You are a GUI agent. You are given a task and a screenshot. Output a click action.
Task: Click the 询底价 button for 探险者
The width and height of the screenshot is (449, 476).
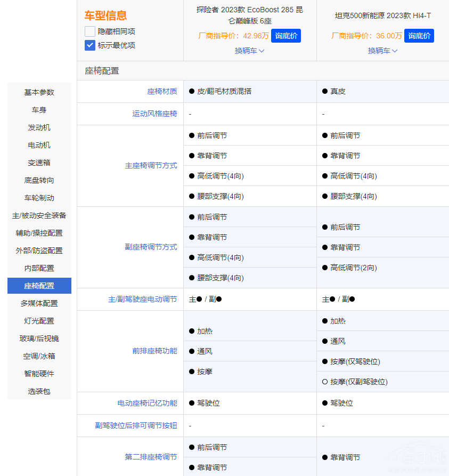(286, 35)
